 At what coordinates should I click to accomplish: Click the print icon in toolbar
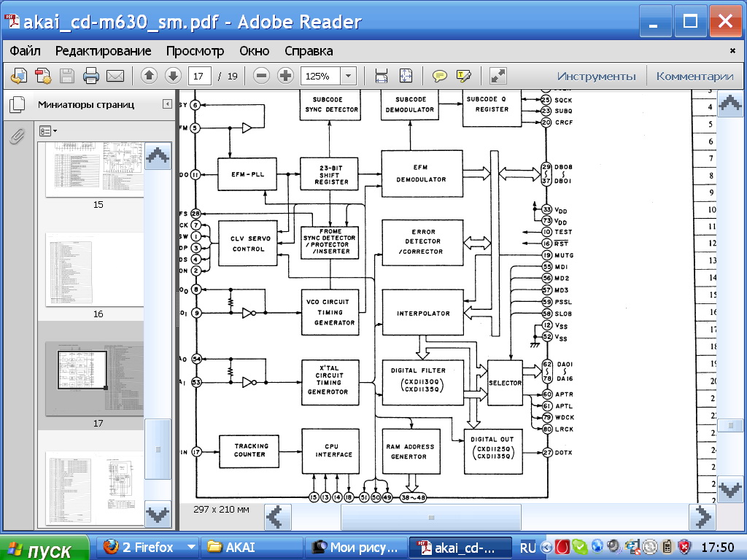(x=91, y=76)
